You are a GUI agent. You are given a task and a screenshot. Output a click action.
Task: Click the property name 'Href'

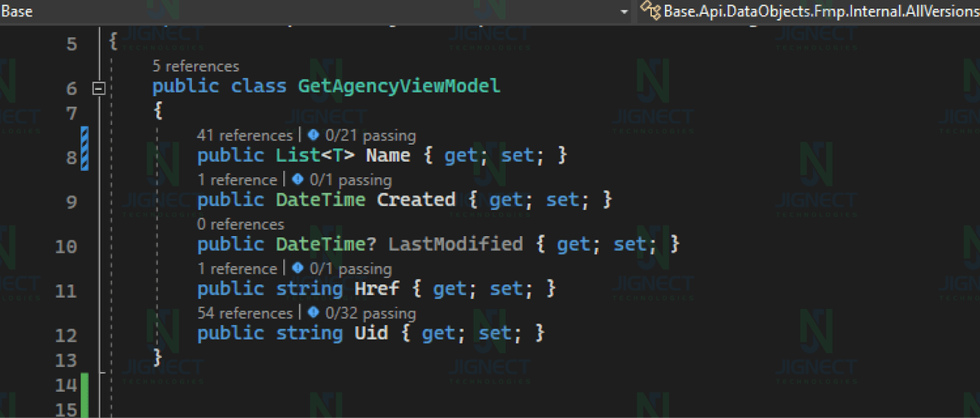pyautogui.click(x=377, y=288)
